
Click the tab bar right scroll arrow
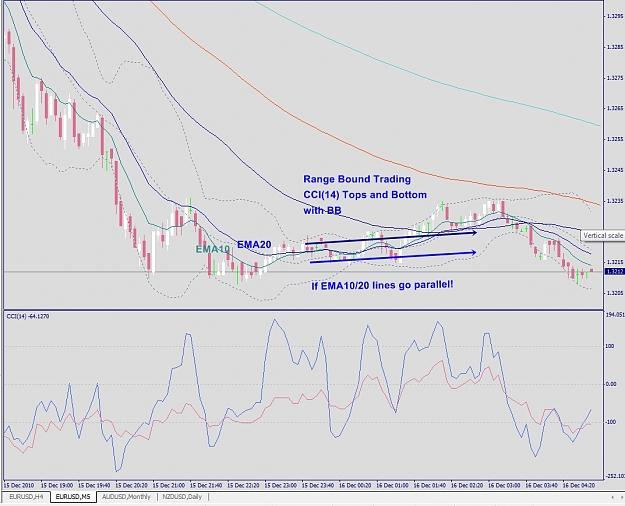click(x=621, y=497)
